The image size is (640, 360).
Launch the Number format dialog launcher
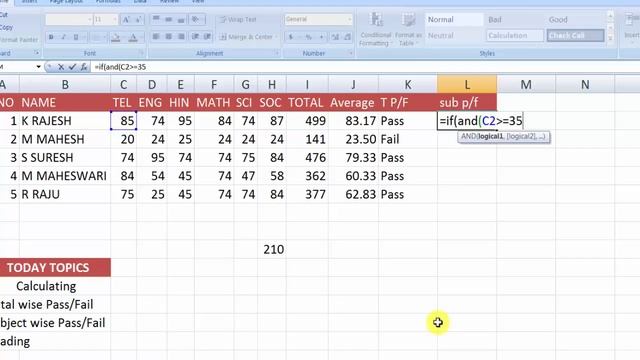351,53
